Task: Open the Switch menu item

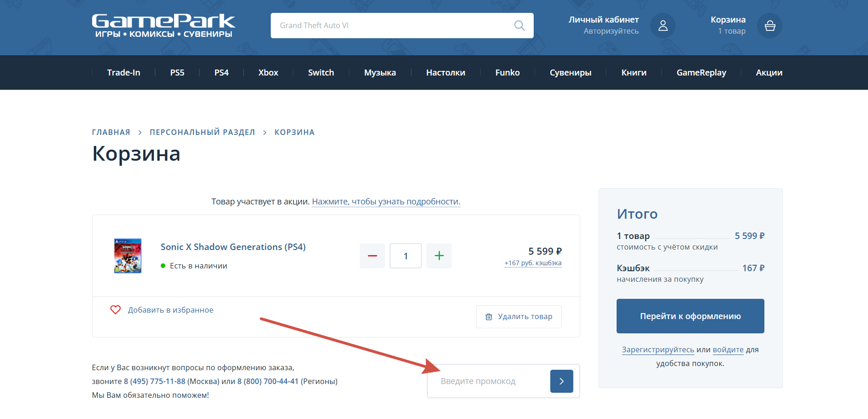Action: [x=321, y=72]
